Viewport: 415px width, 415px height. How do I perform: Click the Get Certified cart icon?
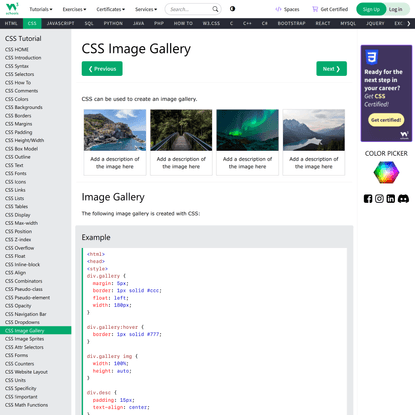click(x=315, y=9)
